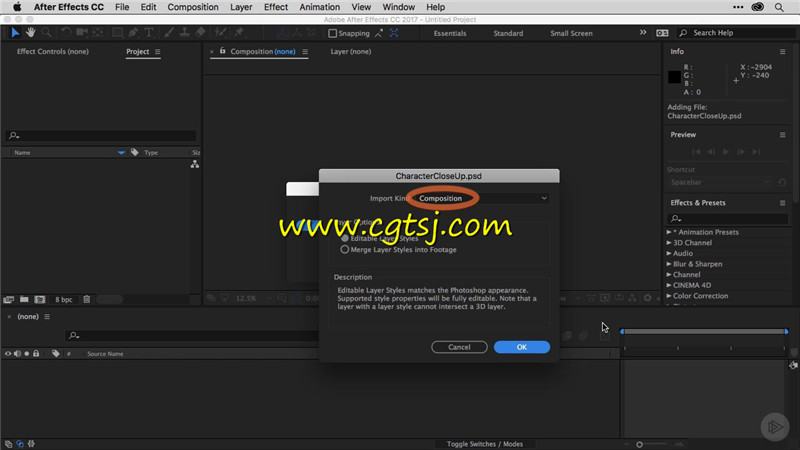The image size is (800, 450).
Task: Select the Clone Stamp tool
Action: click(185, 33)
